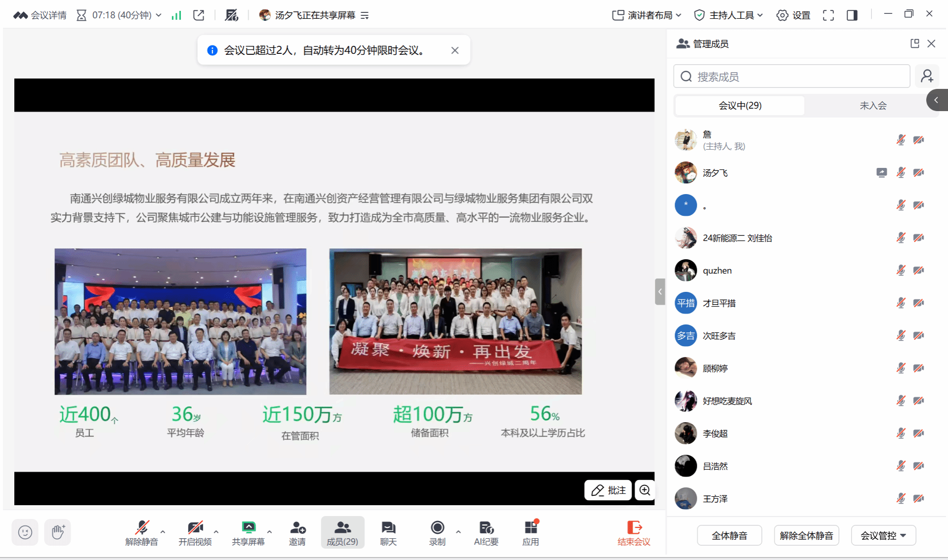Switch to the 未入会 tab

[x=872, y=106]
